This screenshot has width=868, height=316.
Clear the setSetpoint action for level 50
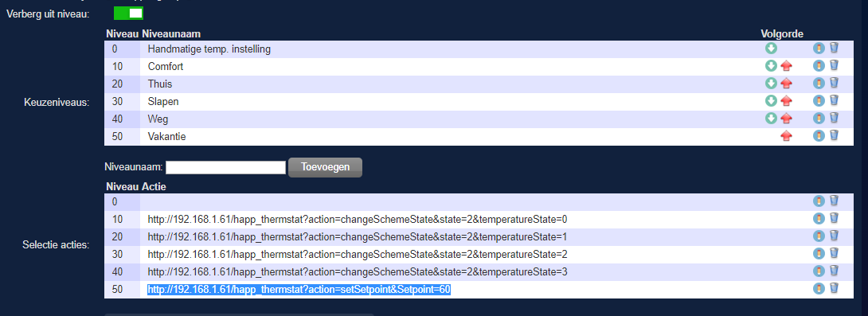(835, 288)
